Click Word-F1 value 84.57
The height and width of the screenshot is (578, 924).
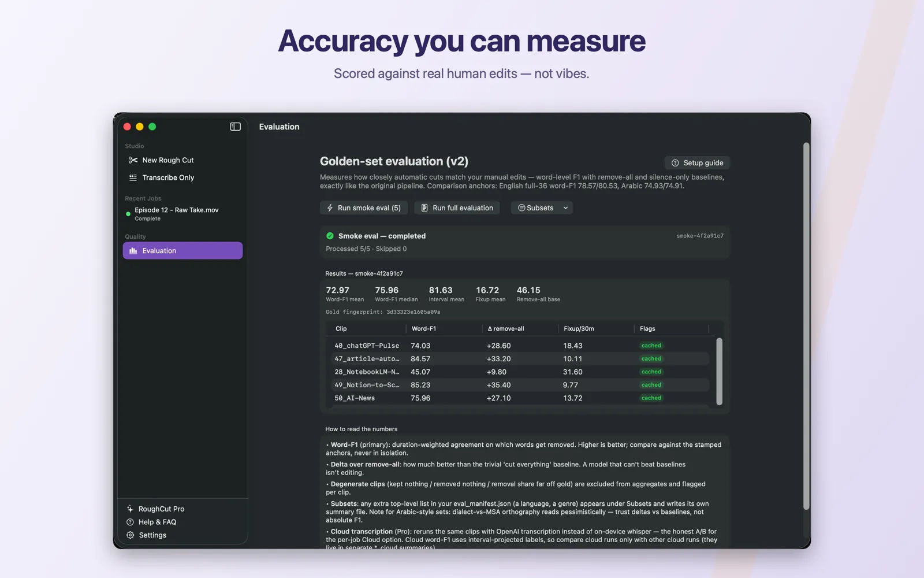(x=420, y=359)
